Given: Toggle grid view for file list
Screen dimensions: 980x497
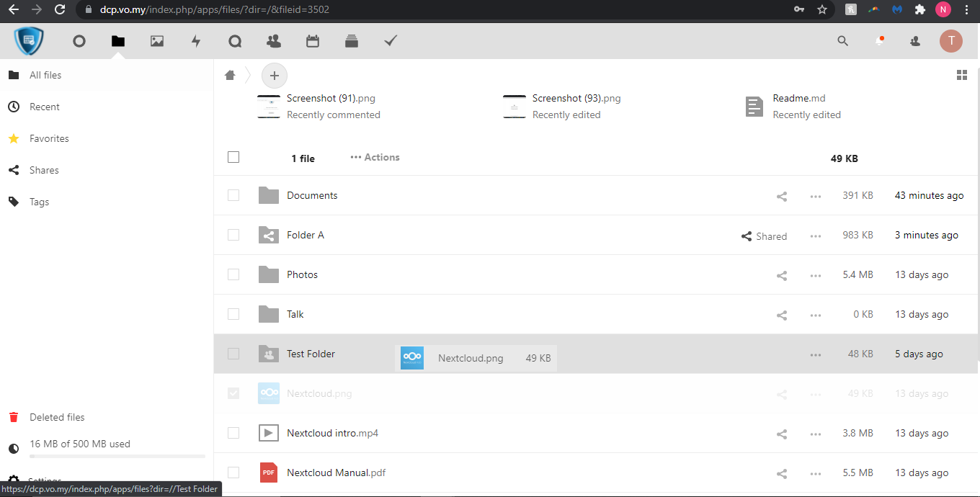Looking at the screenshot, I should click(961, 75).
